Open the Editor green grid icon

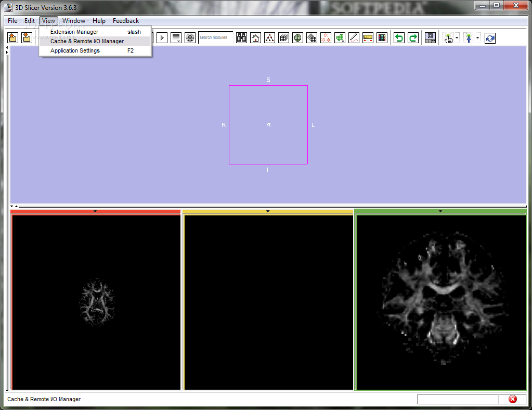[x=340, y=37]
